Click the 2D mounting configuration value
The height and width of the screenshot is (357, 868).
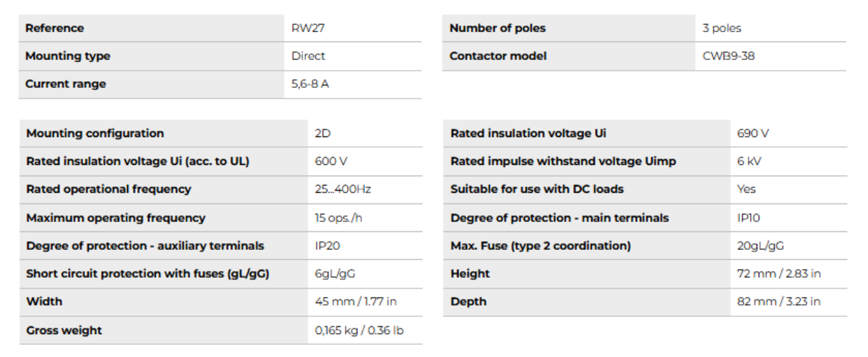[323, 134]
